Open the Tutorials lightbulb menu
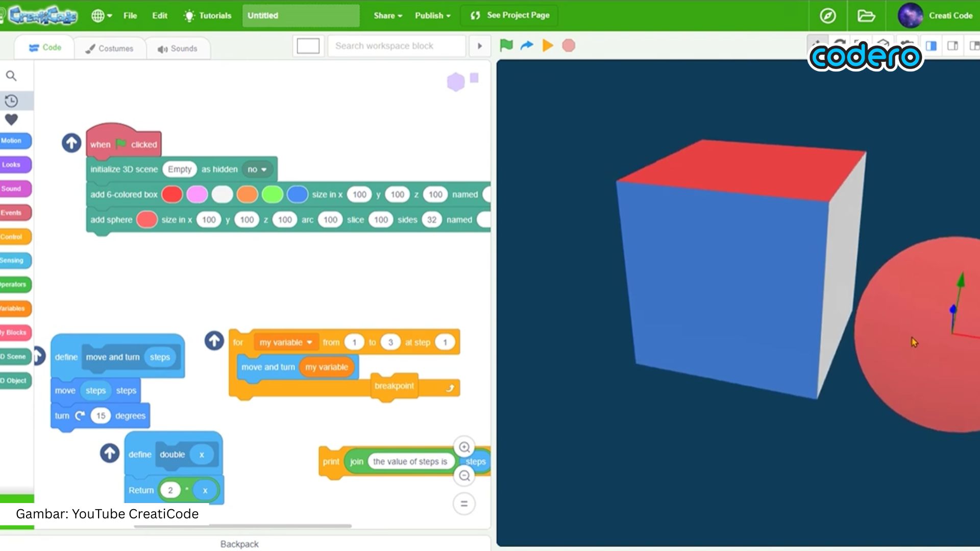The image size is (980, 551). pos(207,16)
